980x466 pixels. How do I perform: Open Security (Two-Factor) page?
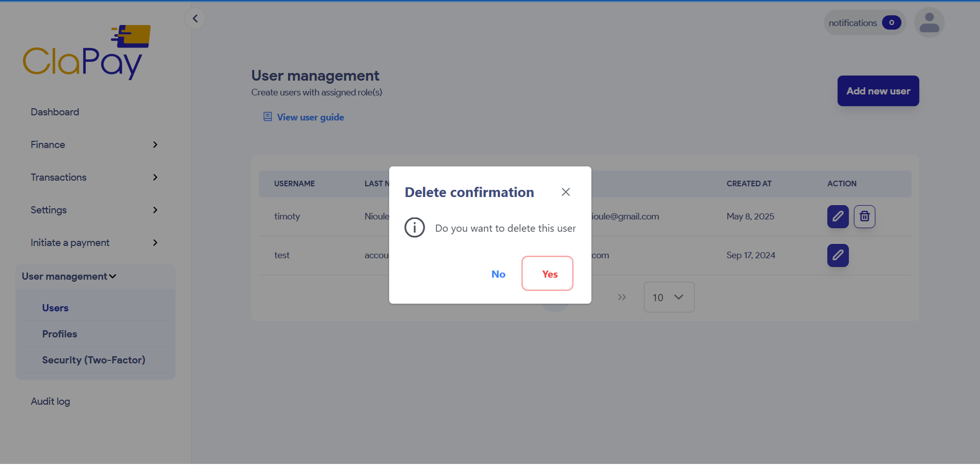(93, 360)
